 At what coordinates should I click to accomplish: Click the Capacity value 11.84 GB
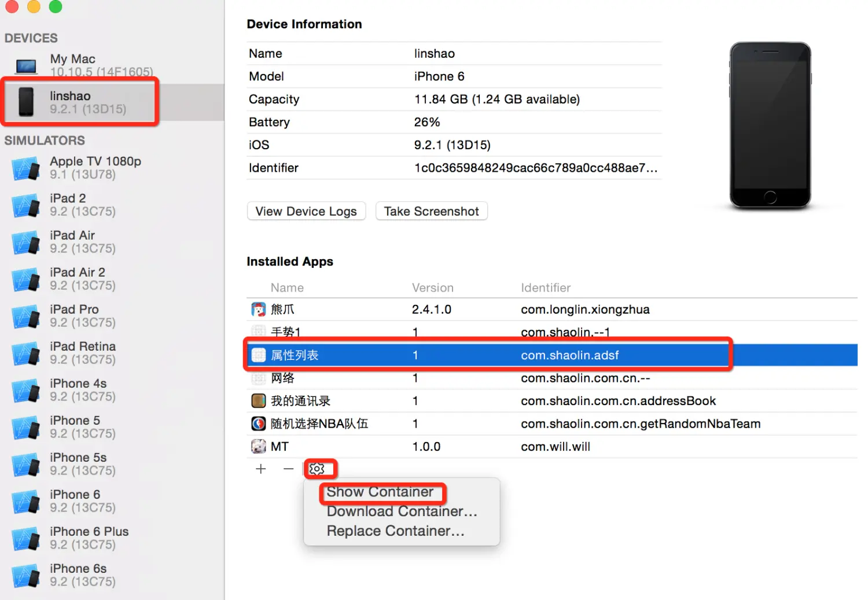(497, 100)
